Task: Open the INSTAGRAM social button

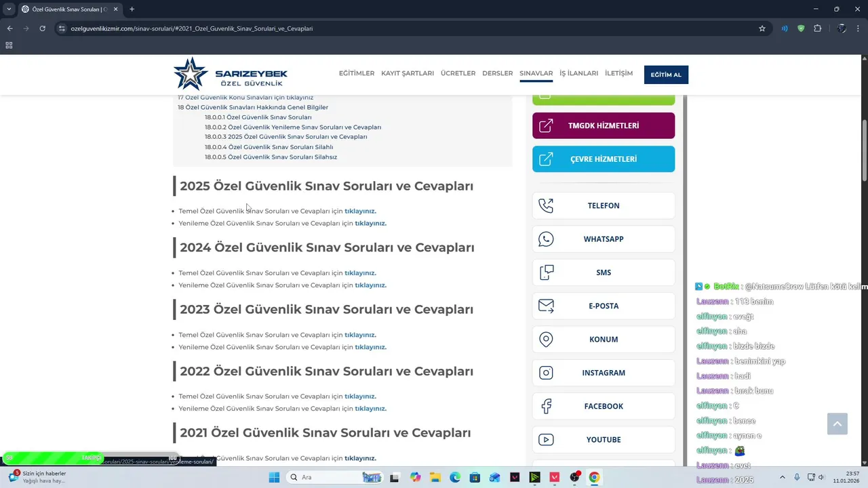Action: click(604, 373)
